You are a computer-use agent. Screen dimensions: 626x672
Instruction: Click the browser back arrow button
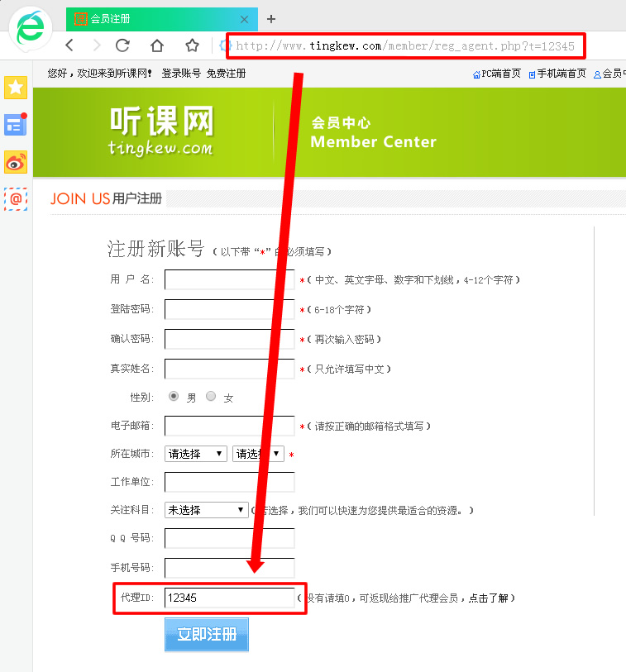[x=69, y=45]
